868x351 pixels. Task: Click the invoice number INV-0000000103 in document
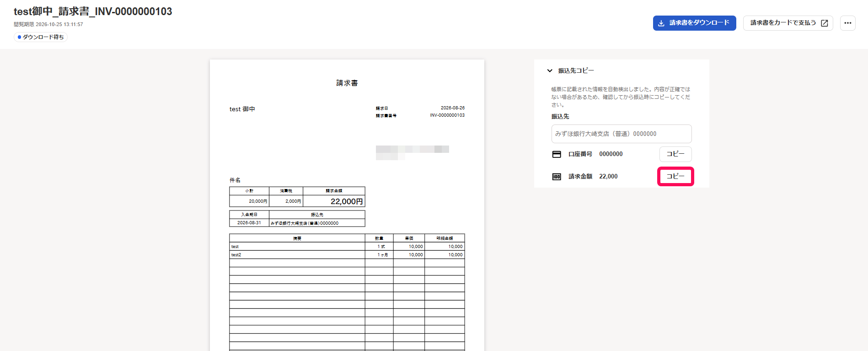tap(447, 115)
